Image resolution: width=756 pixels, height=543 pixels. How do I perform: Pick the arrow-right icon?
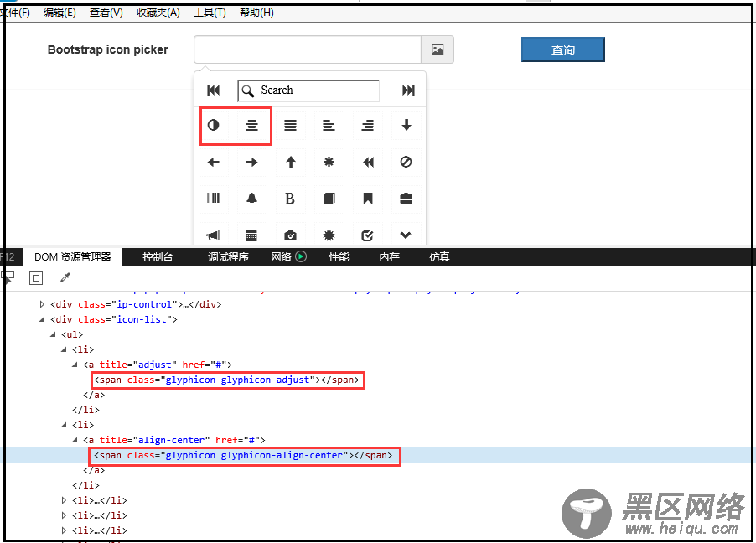251,162
